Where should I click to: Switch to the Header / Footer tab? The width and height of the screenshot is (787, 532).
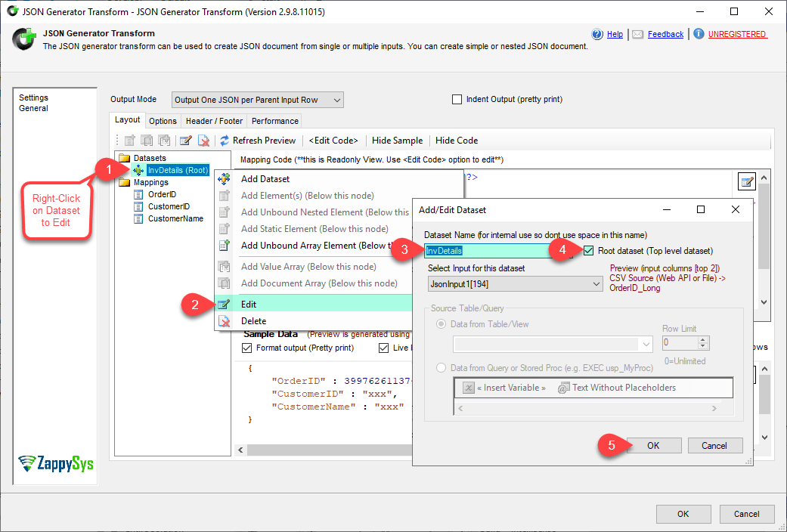214,119
